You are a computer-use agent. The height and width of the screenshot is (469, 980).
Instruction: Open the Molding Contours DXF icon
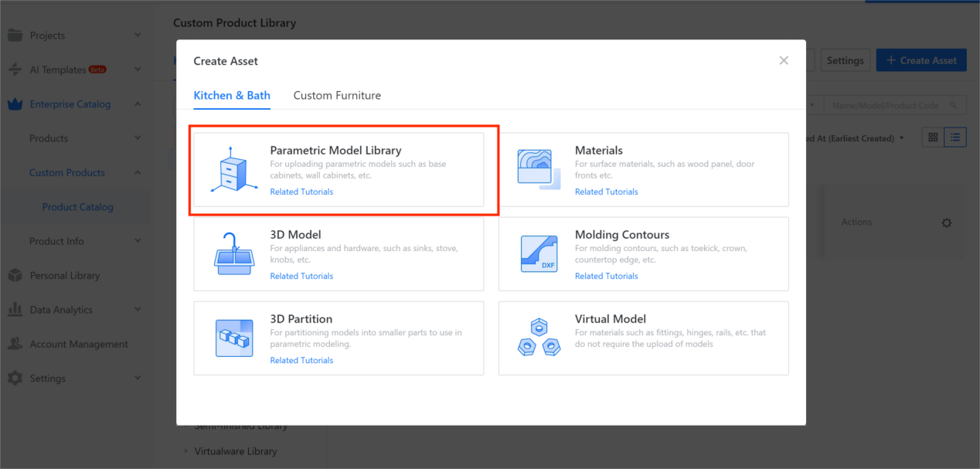click(x=537, y=253)
